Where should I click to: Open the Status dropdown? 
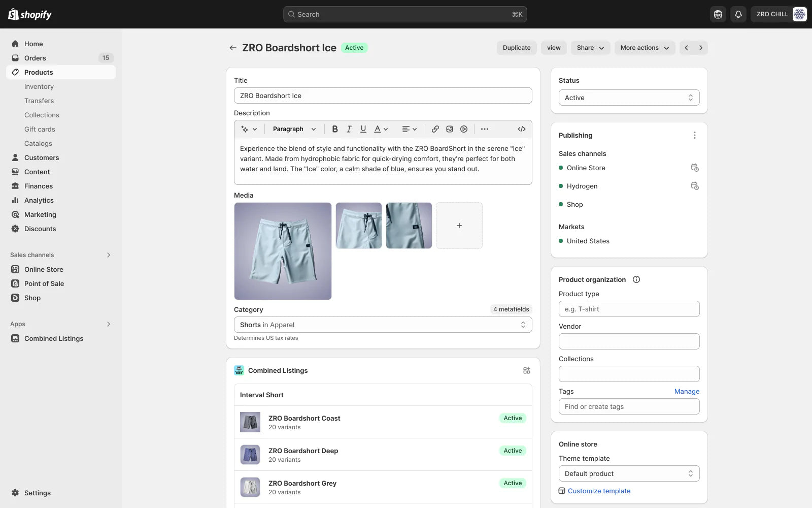click(x=629, y=98)
